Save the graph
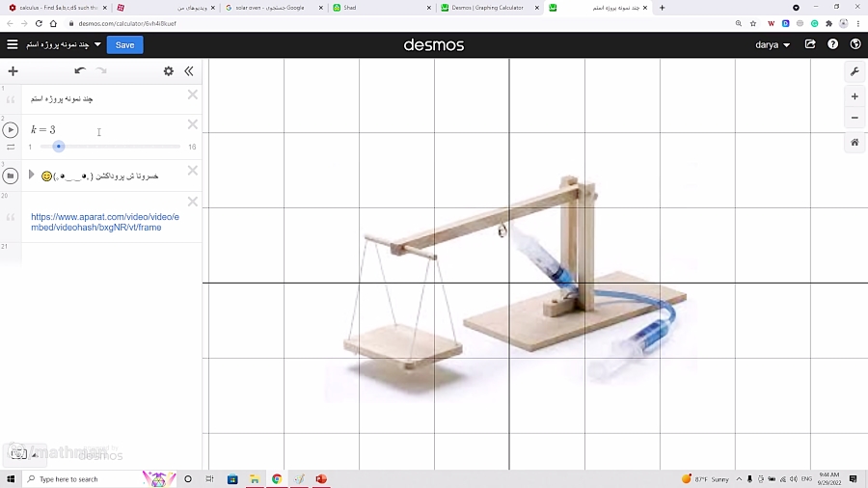Image resolution: width=868 pixels, height=488 pixels. 124,44
